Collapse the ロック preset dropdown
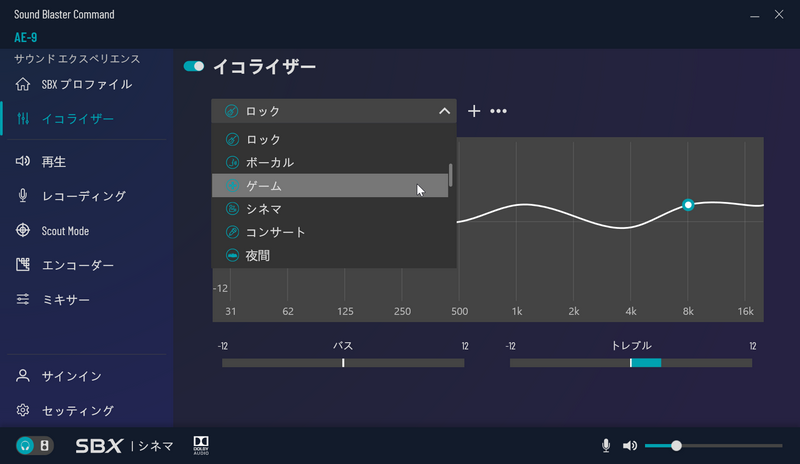 click(x=334, y=111)
